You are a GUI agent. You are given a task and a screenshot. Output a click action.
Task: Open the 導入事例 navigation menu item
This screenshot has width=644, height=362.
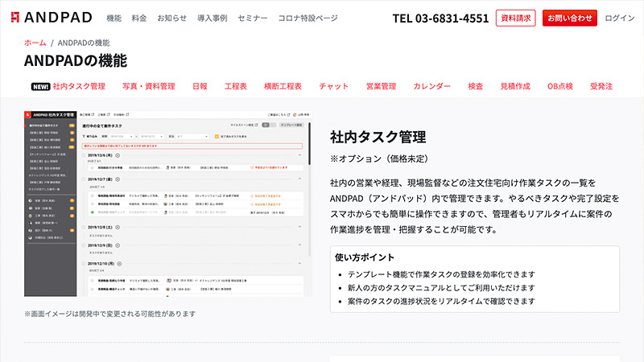point(212,18)
